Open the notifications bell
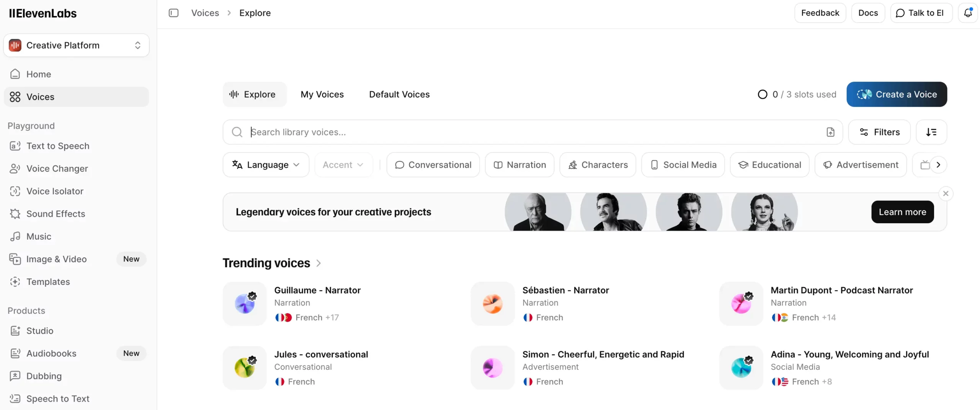This screenshot has width=980, height=410. point(968,13)
